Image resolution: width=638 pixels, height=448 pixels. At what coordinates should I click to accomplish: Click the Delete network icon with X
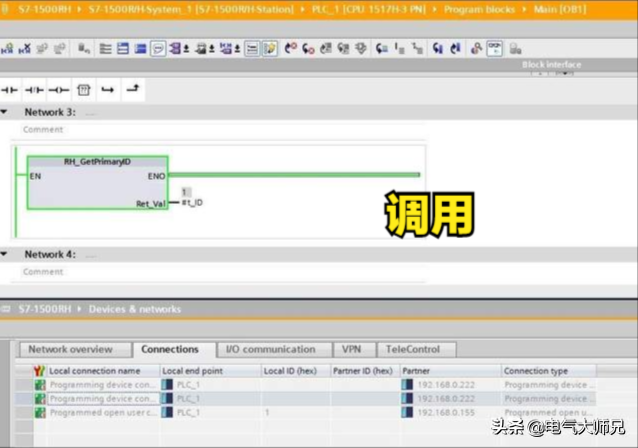[25, 49]
